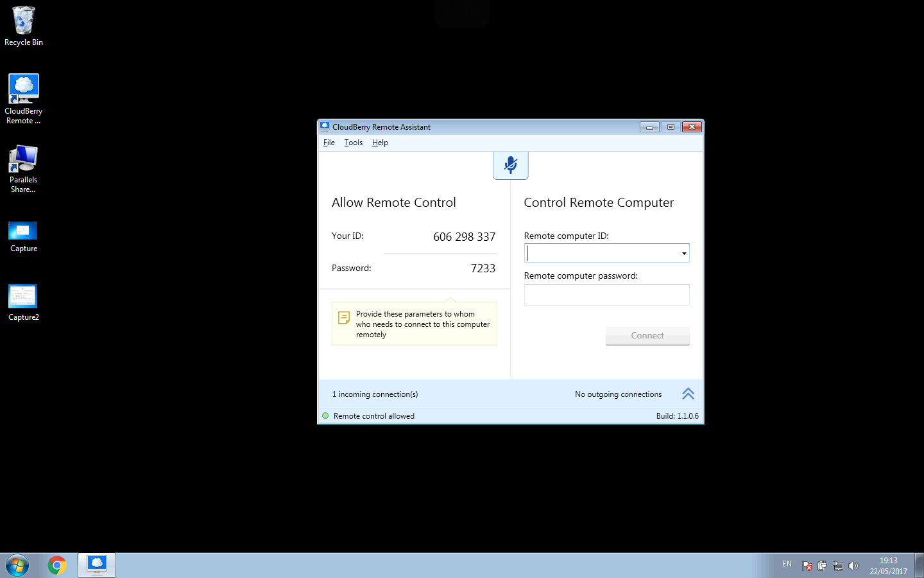Image resolution: width=924 pixels, height=578 pixels.
Task: Click the Allow Remote Control heading
Action: 394,202
